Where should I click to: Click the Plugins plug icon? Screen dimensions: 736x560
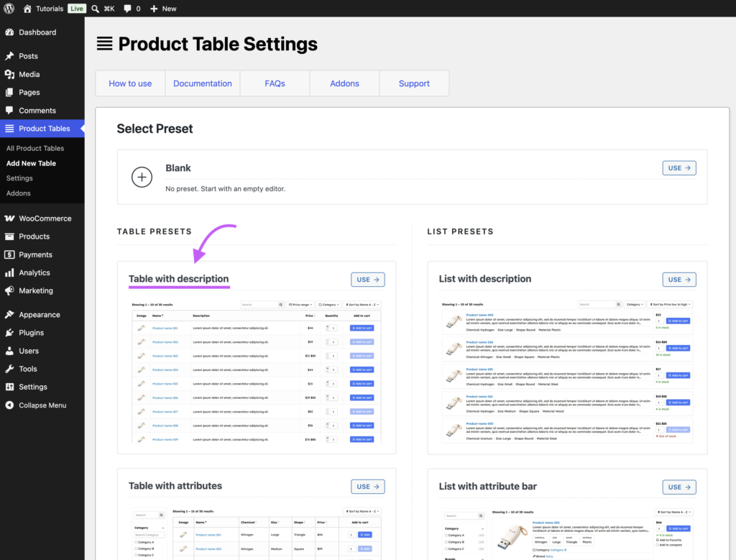pos(9,333)
